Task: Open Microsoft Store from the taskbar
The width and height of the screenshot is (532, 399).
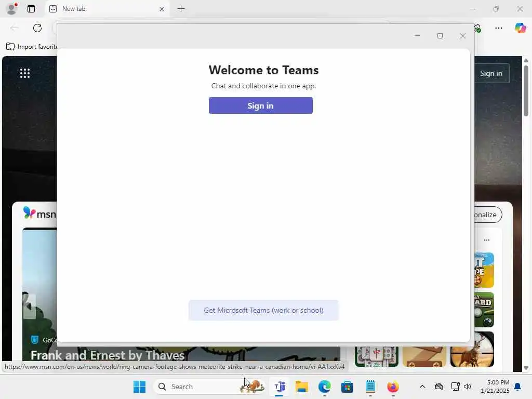Action: (x=347, y=387)
